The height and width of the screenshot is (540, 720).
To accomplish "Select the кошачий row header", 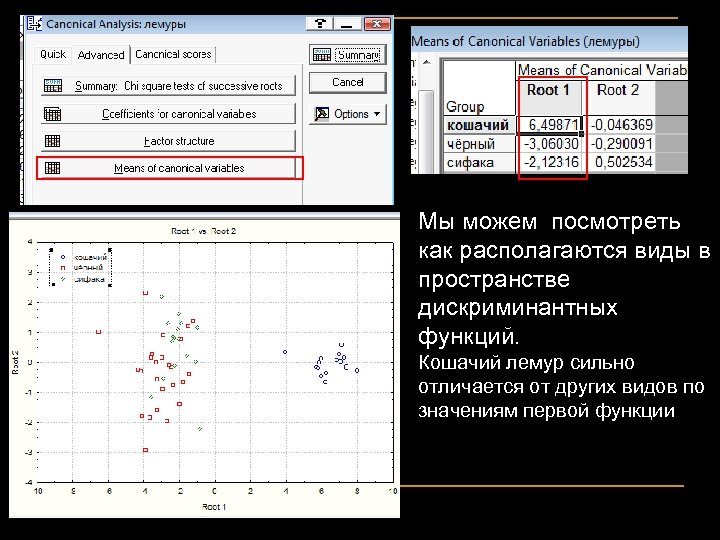I will 478,125.
